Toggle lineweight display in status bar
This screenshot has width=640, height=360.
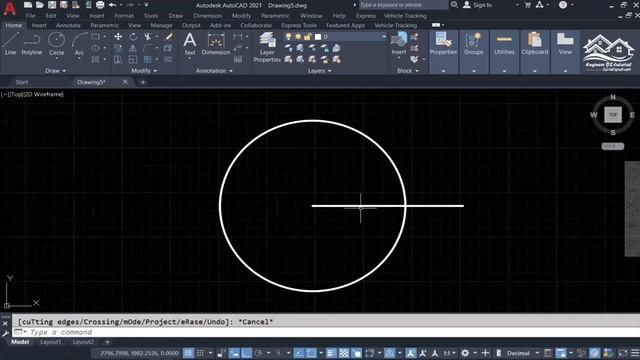[x=331, y=353]
